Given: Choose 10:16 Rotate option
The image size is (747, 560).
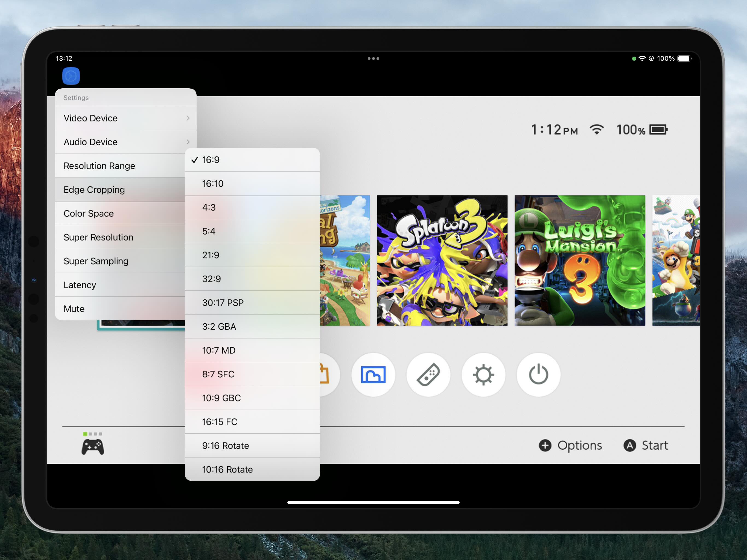Looking at the screenshot, I should [x=252, y=469].
